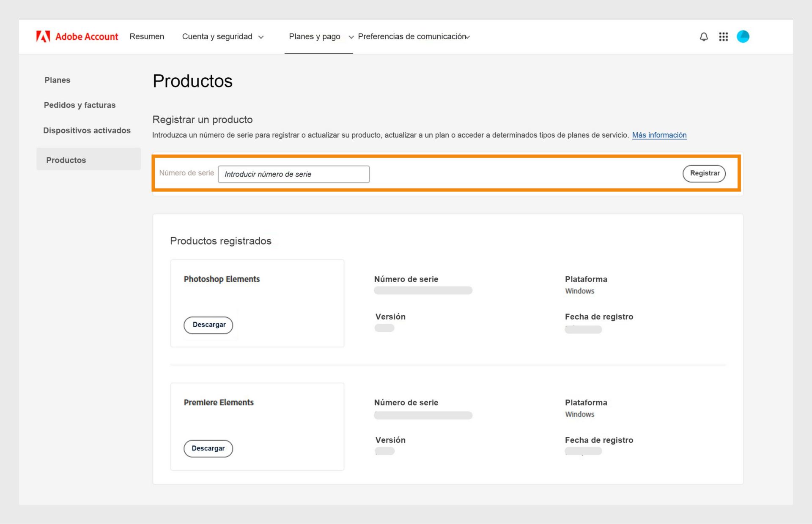
Task: Click Windows platform under Premiere Elements
Action: tap(580, 414)
